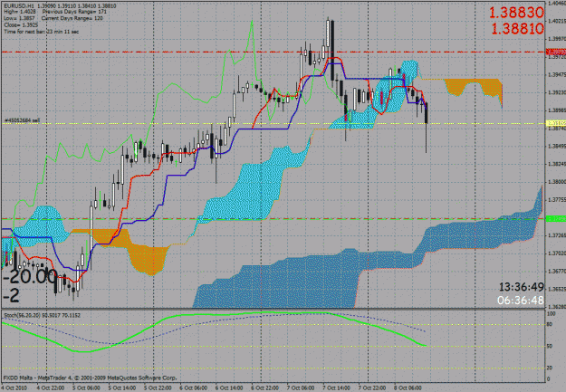Image resolution: width=566 pixels, height=392 pixels.
Task: Click the '6 Oct 06:00' time label
Action: click(x=194, y=388)
